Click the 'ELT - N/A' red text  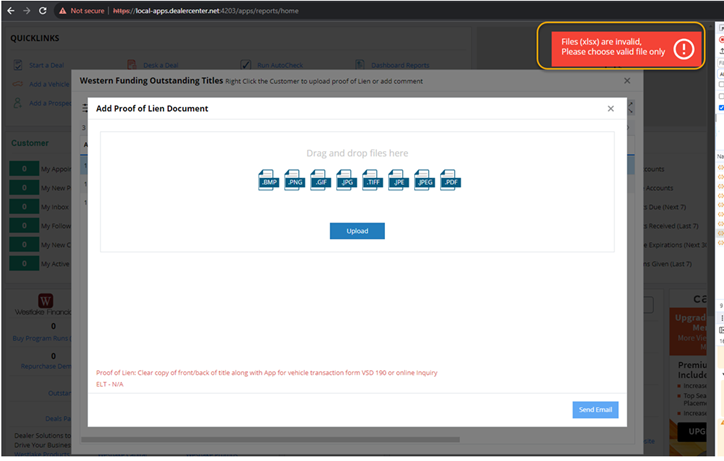point(109,384)
